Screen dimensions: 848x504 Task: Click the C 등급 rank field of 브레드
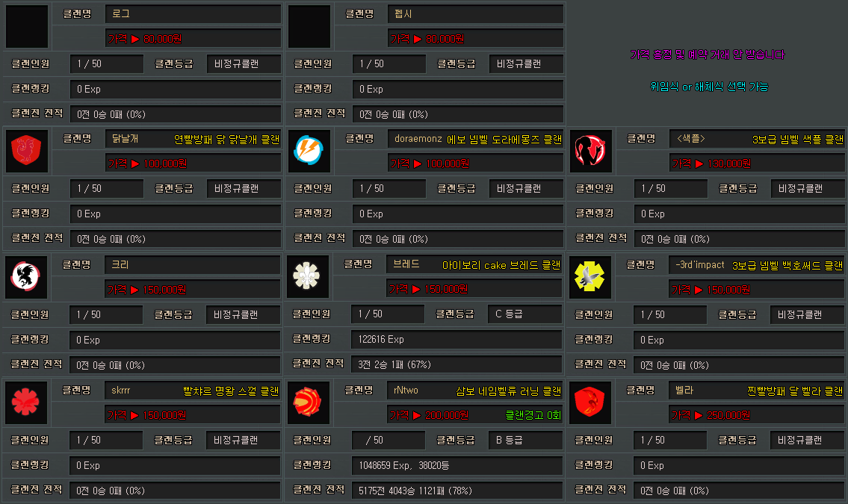pos(525,314)
